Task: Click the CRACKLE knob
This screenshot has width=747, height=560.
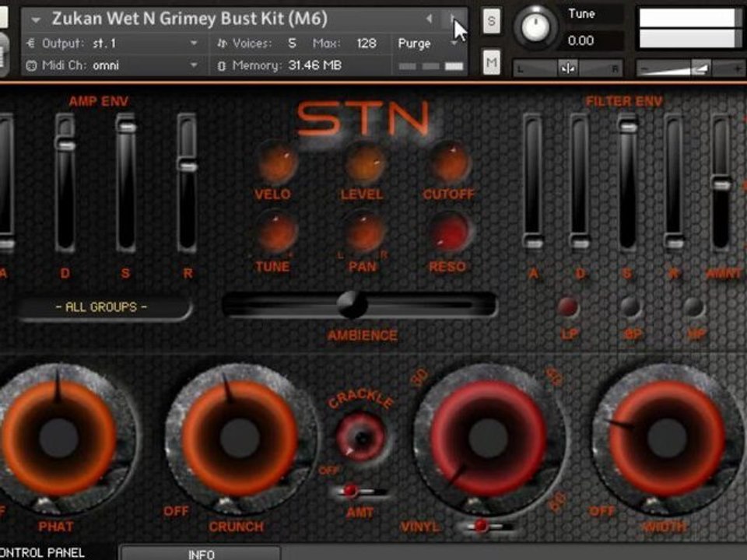Action: point(360,438)
